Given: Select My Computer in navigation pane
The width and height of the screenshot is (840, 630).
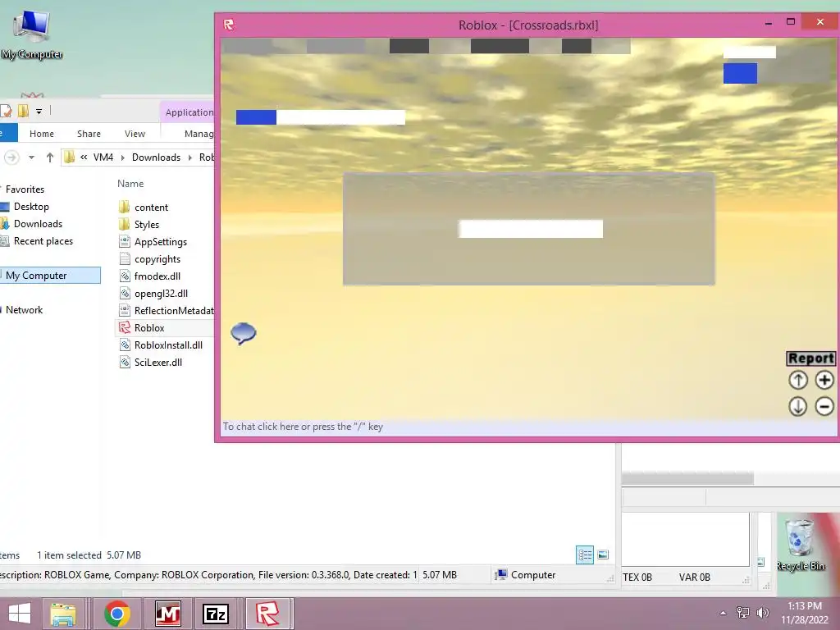Looking at the screenshot, I should click(50, 276).
